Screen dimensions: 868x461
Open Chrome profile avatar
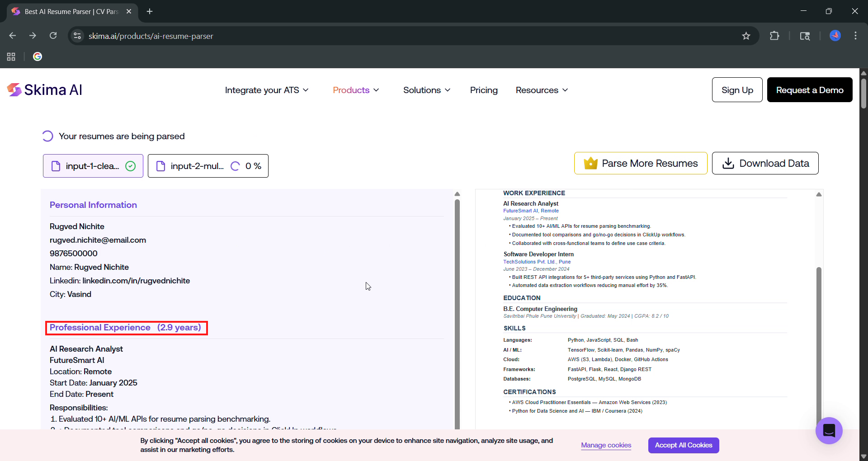[835, 36]
